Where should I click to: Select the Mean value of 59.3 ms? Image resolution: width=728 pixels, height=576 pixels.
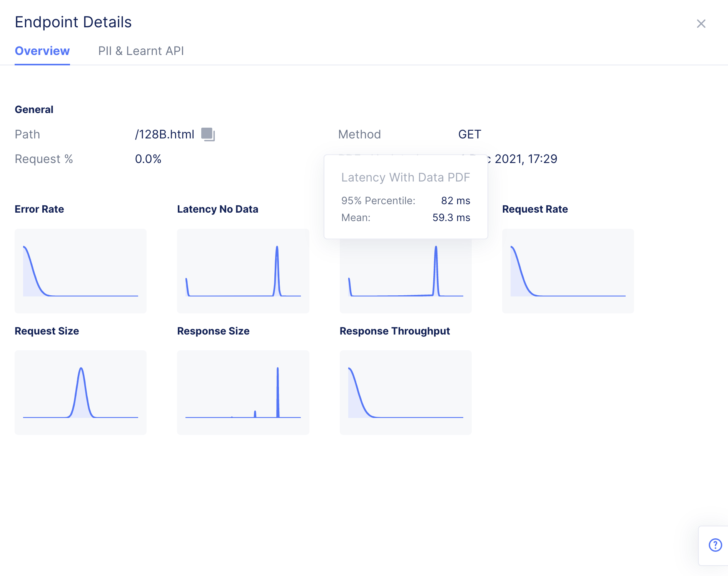click(451, 217)
